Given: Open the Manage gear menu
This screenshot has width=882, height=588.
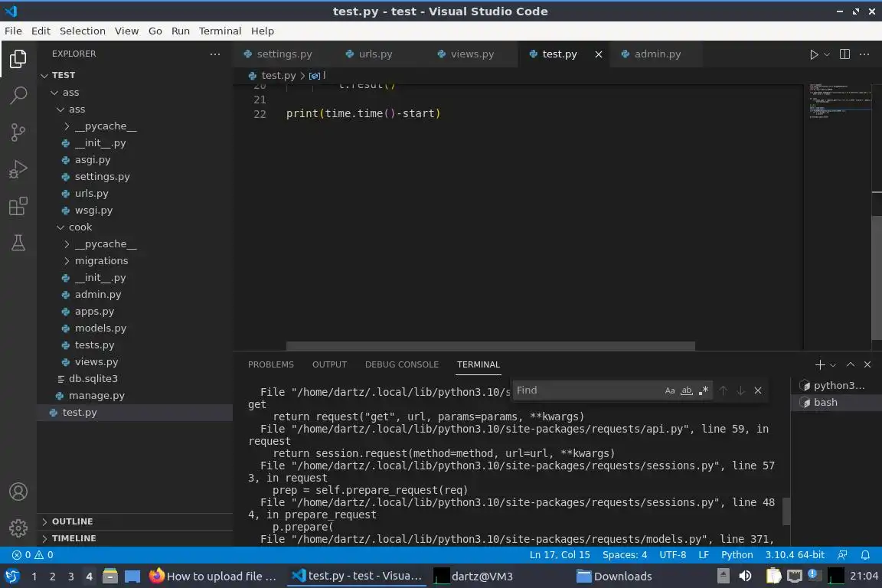Looking at the screenshot, I should point(18,528).
